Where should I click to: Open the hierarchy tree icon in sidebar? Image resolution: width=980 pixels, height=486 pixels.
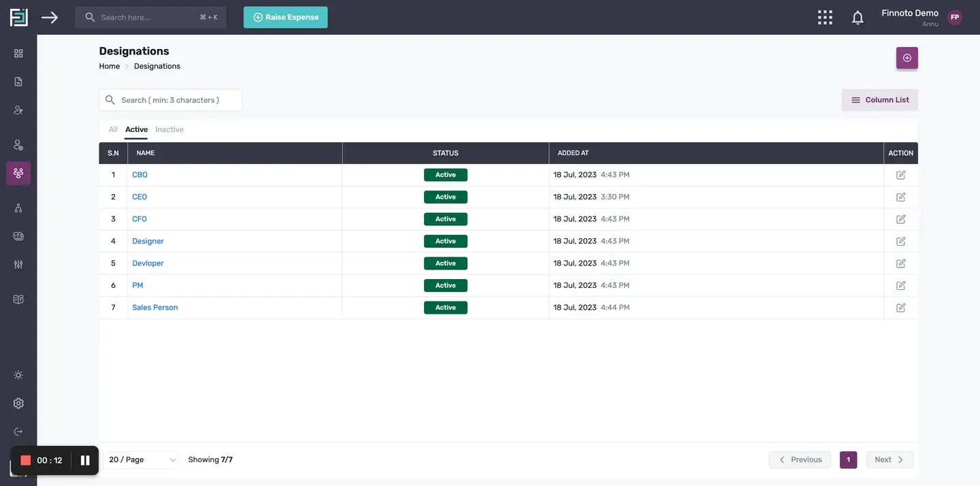pos(18,208)
